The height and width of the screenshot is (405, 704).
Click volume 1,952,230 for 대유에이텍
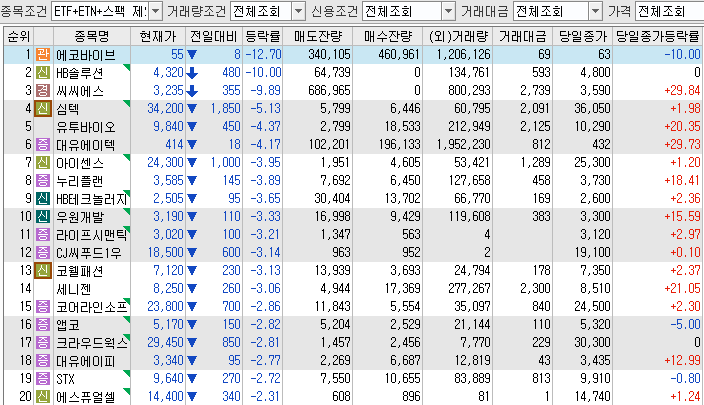point(463,145)
